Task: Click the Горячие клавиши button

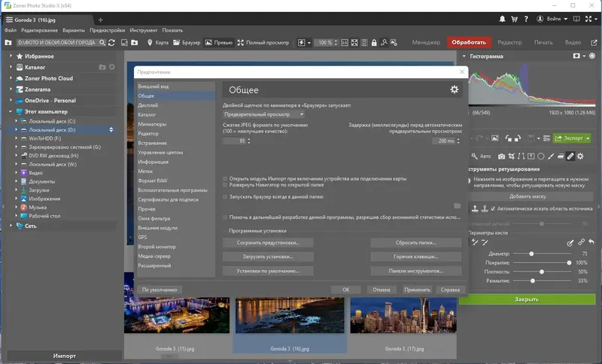Action: (415, 256)
